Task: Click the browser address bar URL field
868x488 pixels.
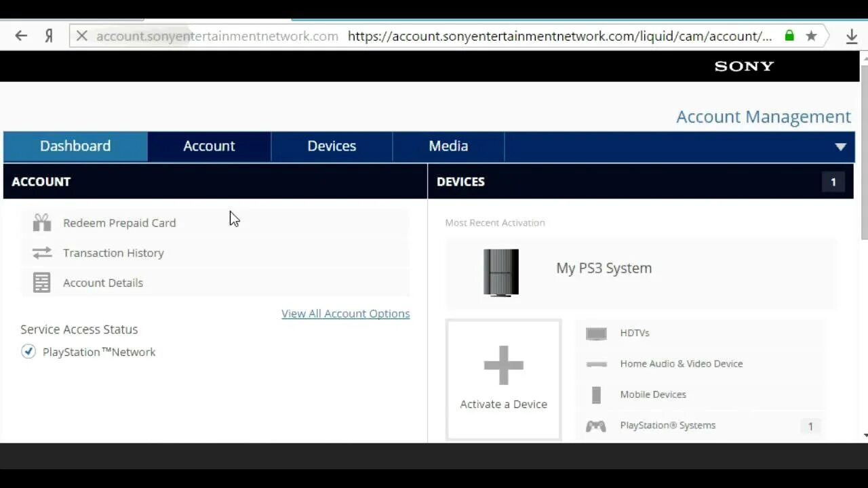Action: click(447, 36)
